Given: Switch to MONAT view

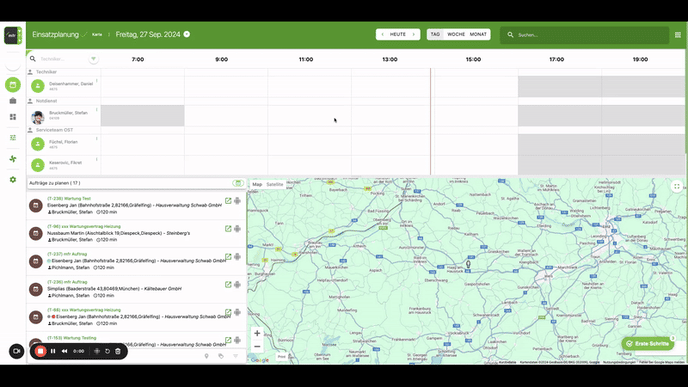Looking at the screenshot, I should [478, 34].
